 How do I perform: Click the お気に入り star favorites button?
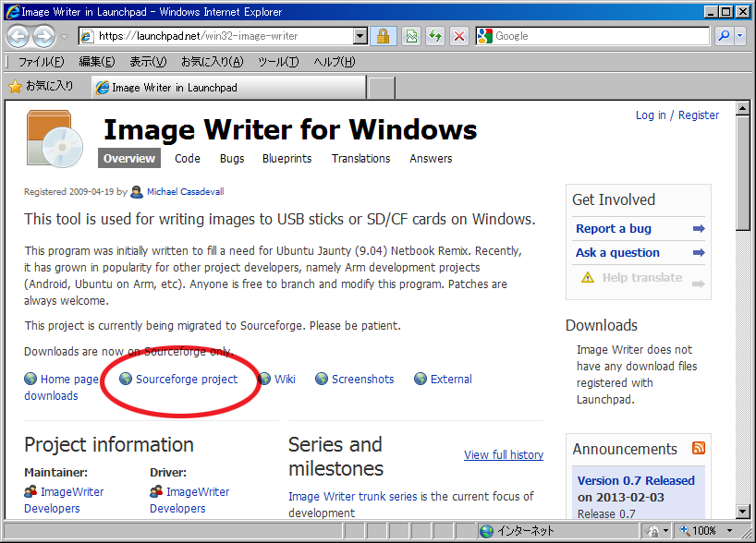point(42,86)
